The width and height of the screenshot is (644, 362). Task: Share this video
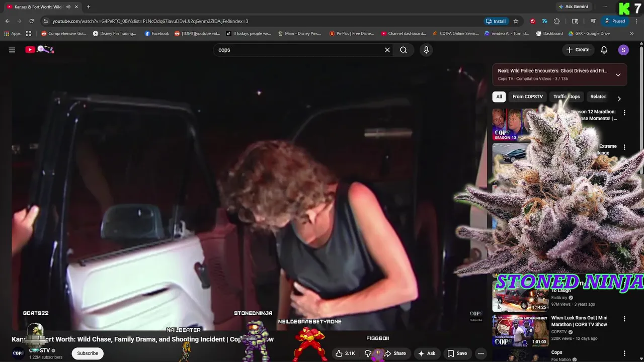(x=395, y=353)
